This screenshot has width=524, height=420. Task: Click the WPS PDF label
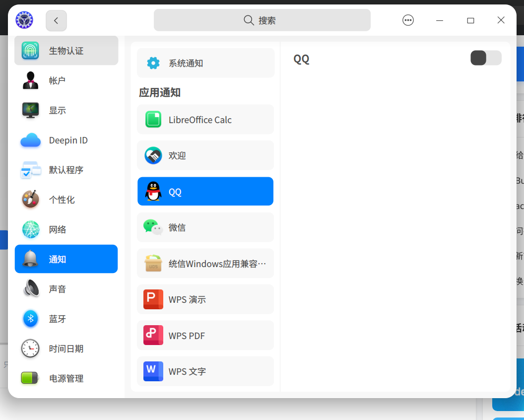coord(187,336)
